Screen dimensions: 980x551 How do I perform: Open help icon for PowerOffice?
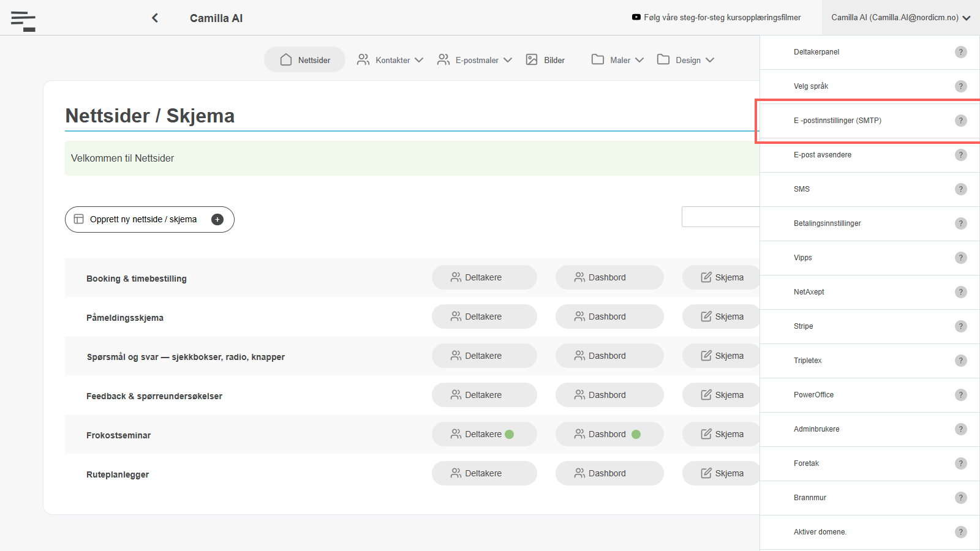click(x=961, y=395)
